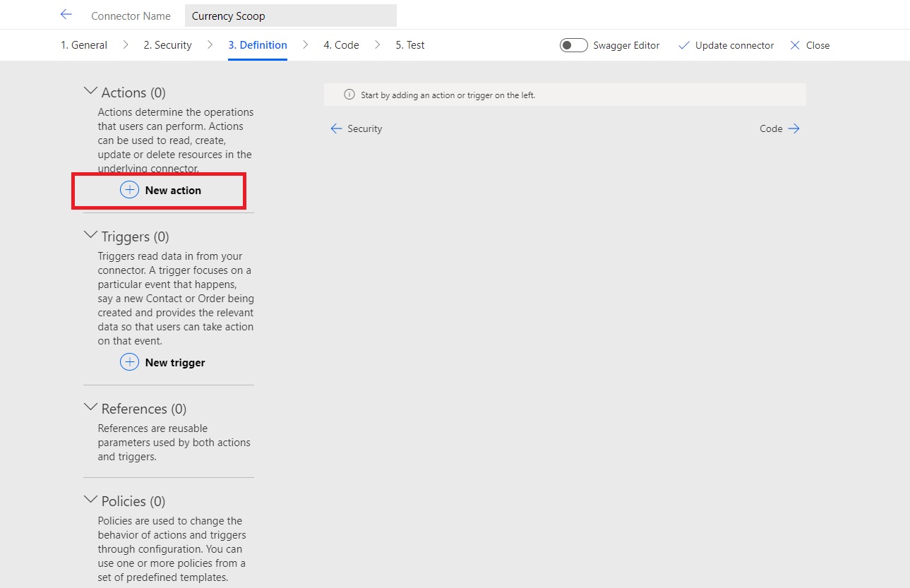Enable the Swagger Editor toggle
The height and width of the screenshot is (588, 910).
(x=574, y=44)
